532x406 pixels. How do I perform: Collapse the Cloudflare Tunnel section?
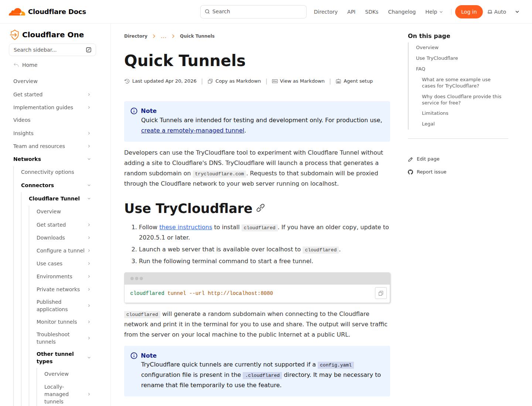89,199
